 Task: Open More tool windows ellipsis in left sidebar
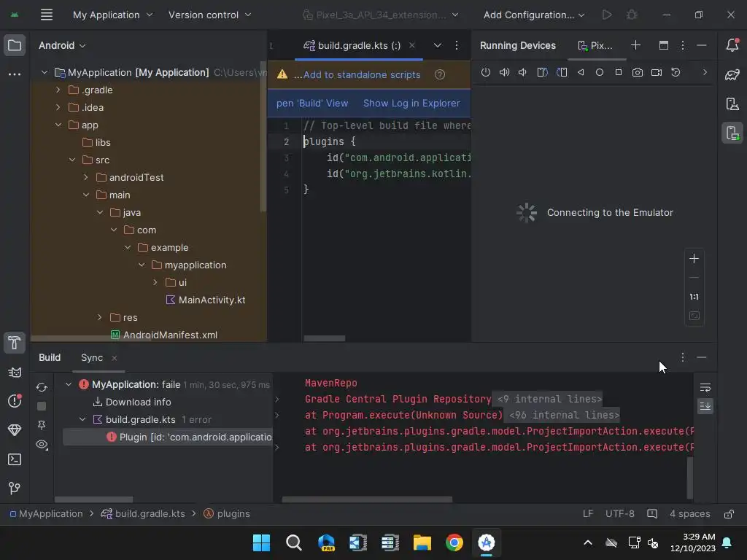point(15,74)
